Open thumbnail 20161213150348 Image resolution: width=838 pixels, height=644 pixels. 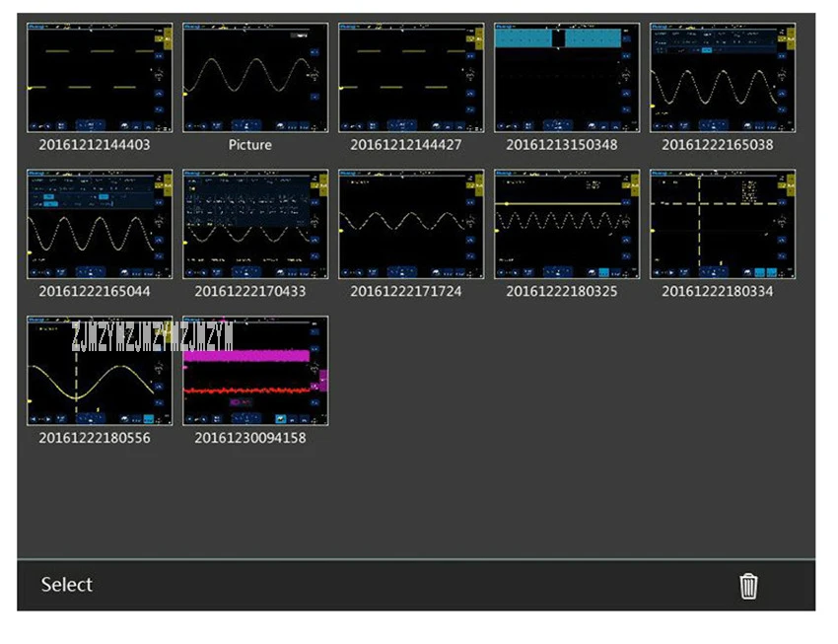click(567, 78)
